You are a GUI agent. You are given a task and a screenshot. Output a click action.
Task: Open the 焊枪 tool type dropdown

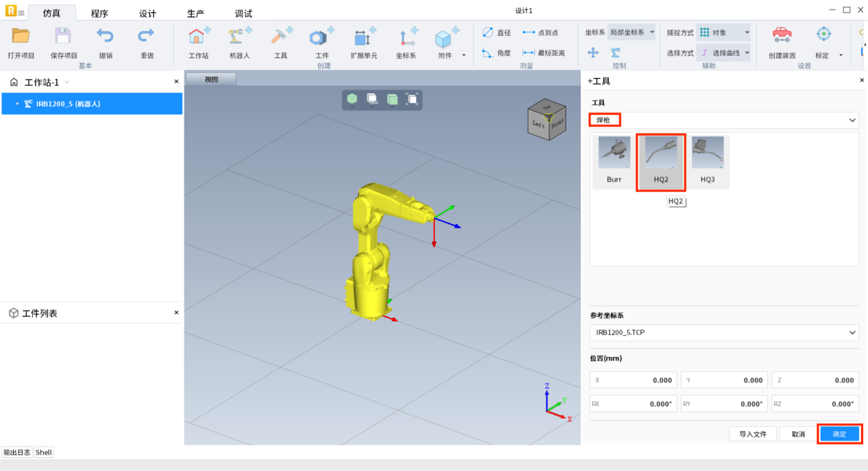724,120
